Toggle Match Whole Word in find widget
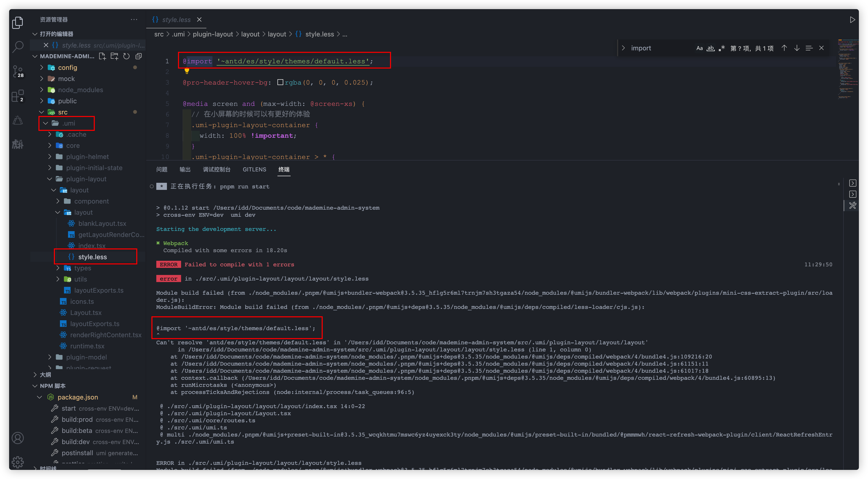Viewport: 868px width, 479px height. pyautogui.click(x=710, y=48)
